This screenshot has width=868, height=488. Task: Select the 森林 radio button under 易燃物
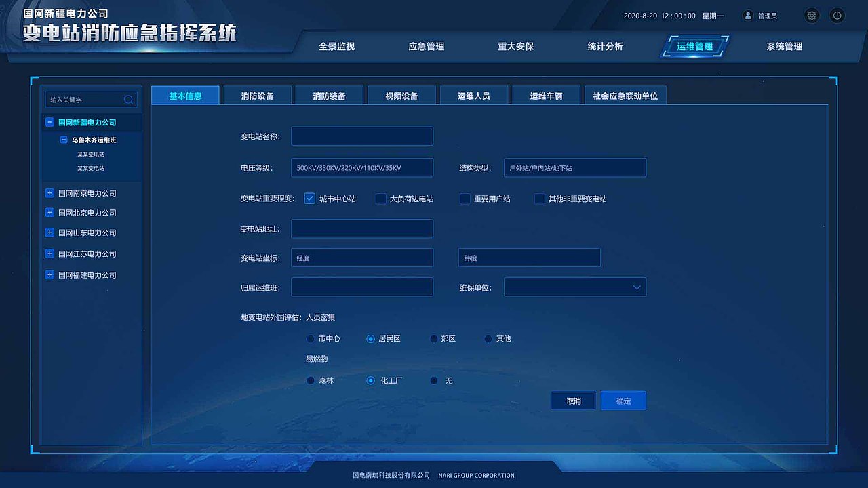coord(310,380)
